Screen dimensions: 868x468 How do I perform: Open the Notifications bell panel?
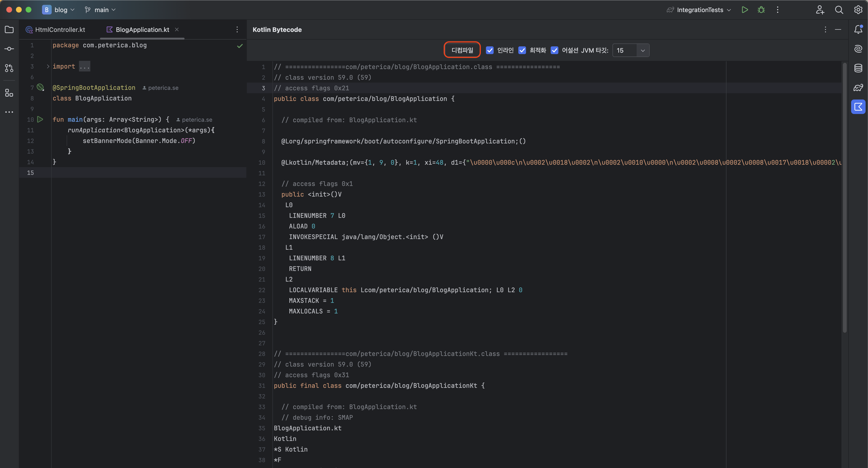(858, 30)
